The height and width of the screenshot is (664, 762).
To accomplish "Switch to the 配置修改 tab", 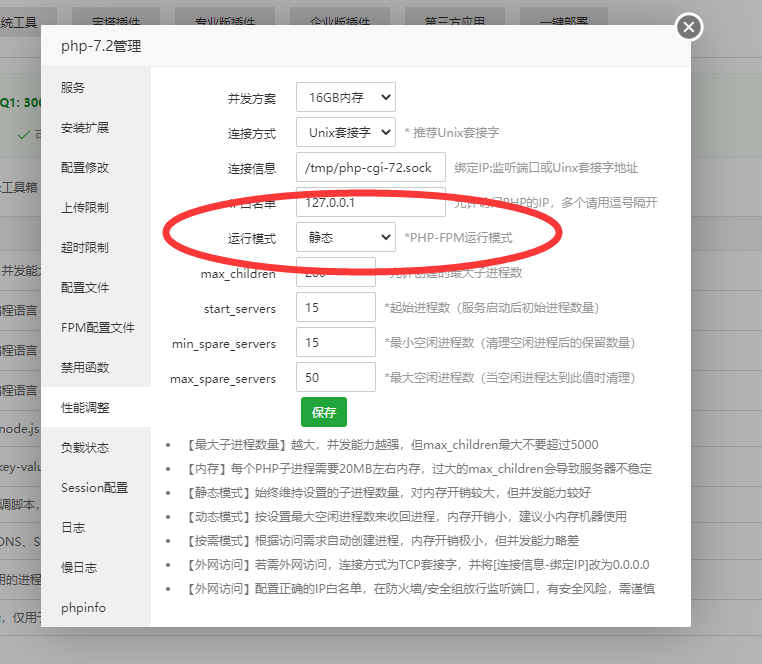I will tap(85, 168).
